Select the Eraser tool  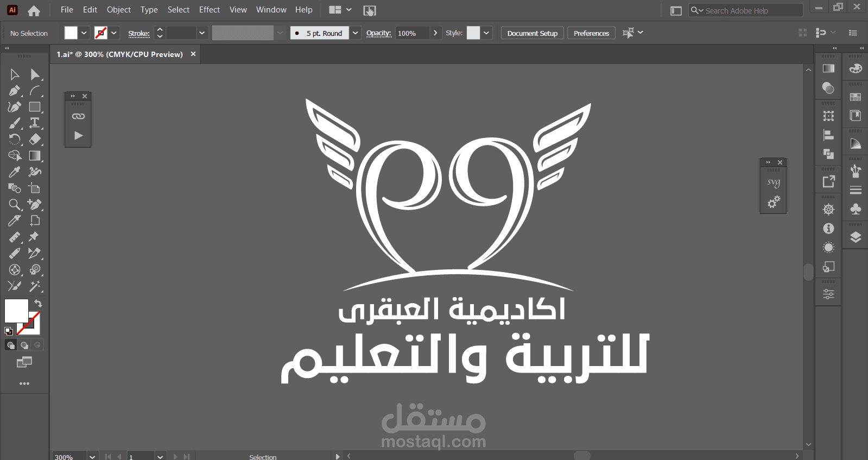[x=35, y=140]
